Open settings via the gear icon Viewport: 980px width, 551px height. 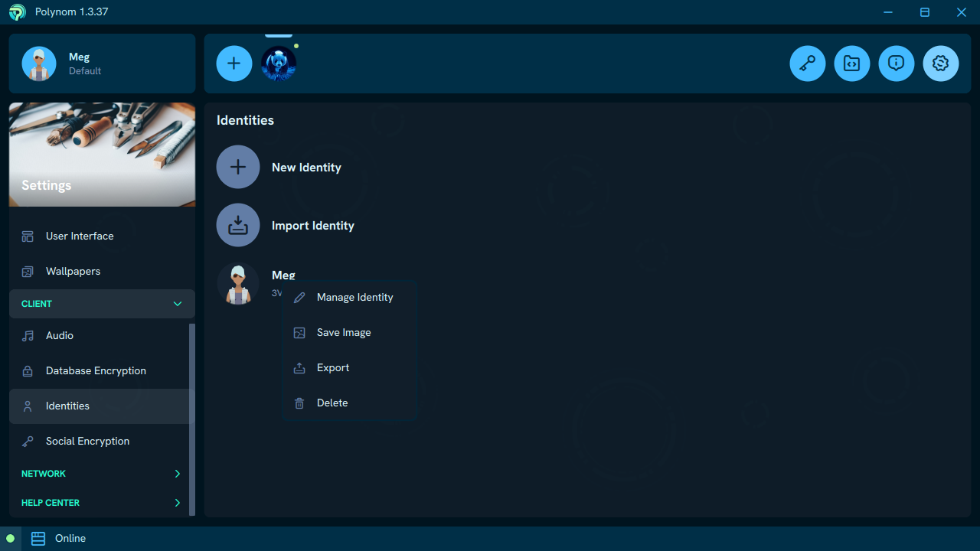[940, 64]
